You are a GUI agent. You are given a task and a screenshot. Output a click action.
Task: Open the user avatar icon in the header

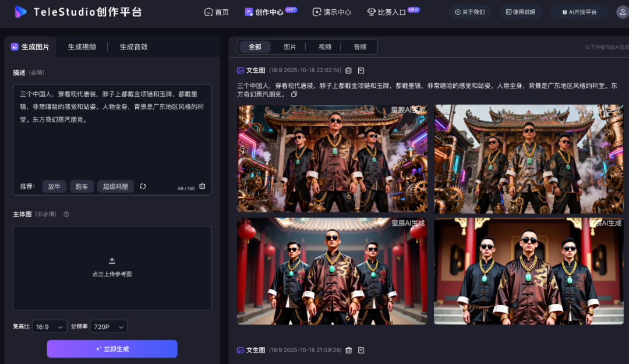[622, 12]
